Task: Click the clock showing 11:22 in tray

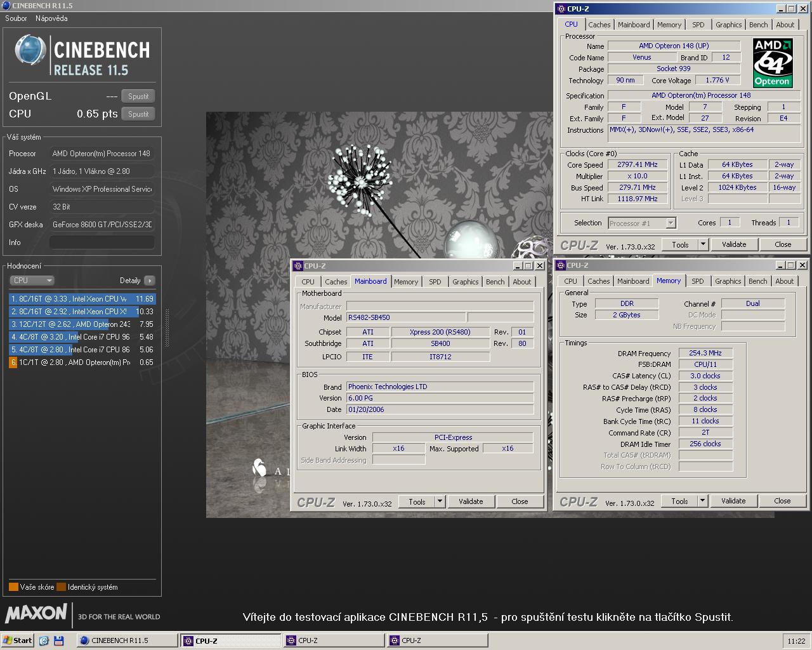Action: coord(796,641)
